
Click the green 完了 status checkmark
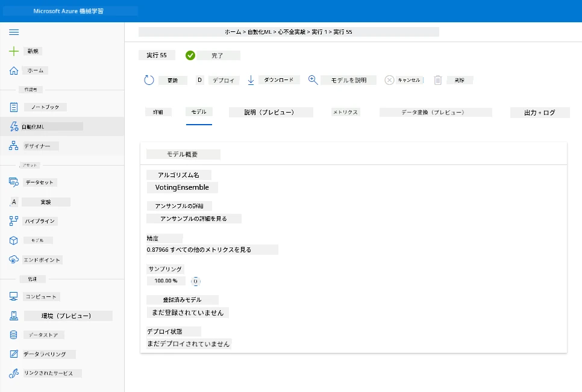tap(190, 55)
